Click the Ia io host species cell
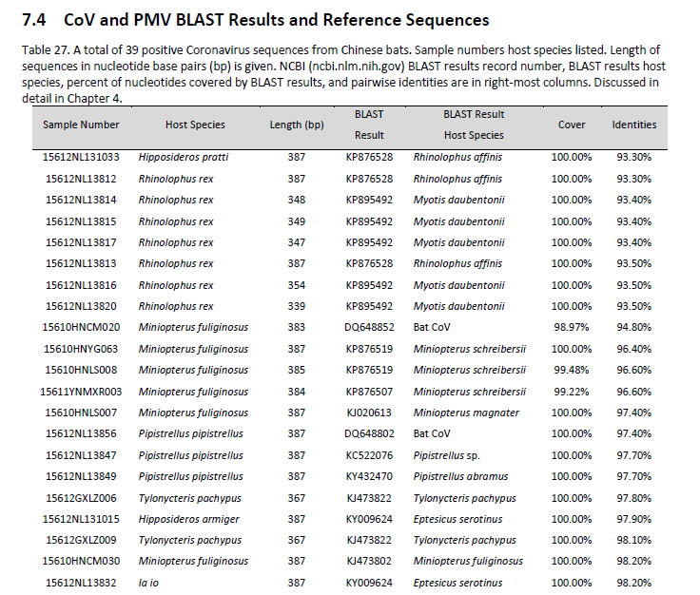The image size is (700, 595). point(148,583)
